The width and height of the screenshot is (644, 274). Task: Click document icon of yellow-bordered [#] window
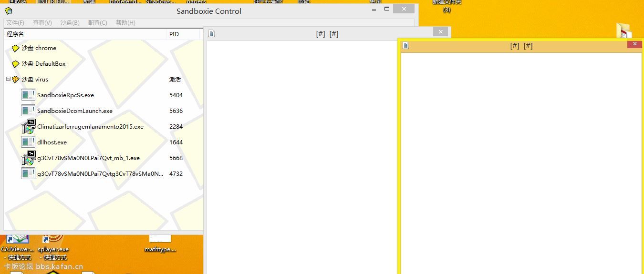click(406, 45)
